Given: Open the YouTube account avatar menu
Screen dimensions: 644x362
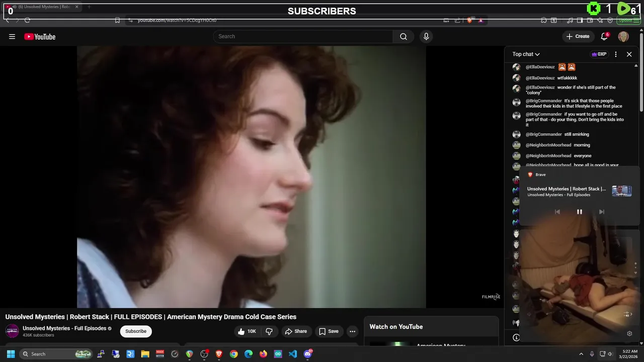Looking at the screenshot, I should coord(623,36).
